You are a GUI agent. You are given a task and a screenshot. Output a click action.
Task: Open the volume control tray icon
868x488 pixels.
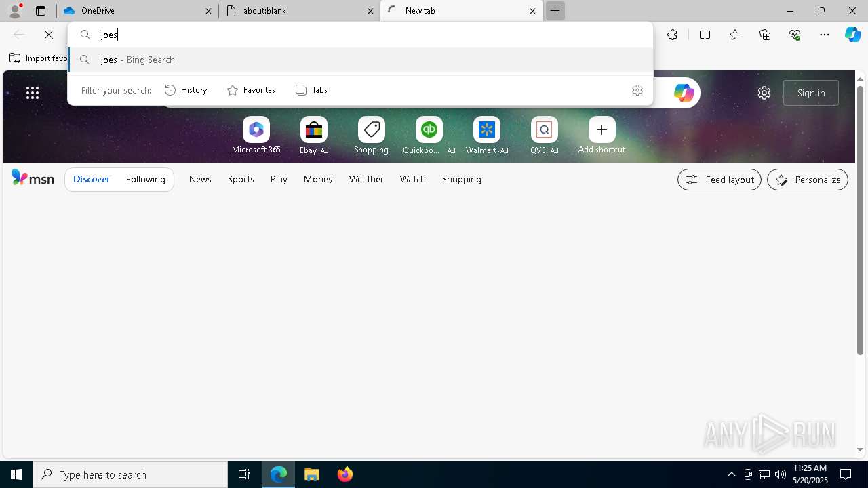click(780, 474)
